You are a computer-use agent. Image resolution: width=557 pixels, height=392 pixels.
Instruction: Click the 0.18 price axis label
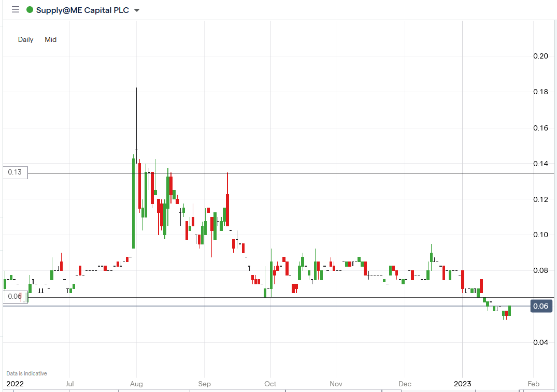coord(540,92)
